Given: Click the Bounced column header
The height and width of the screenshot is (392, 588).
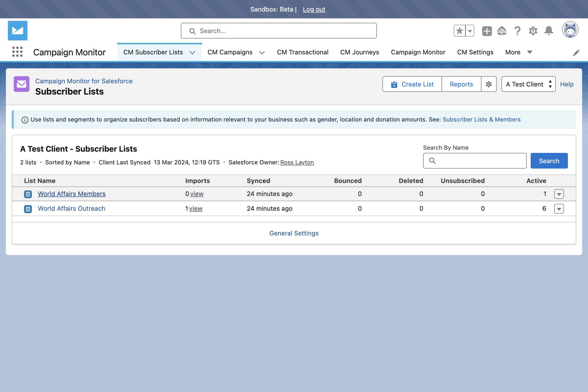Looking at the screenshot, I should [x=348, y=181].
